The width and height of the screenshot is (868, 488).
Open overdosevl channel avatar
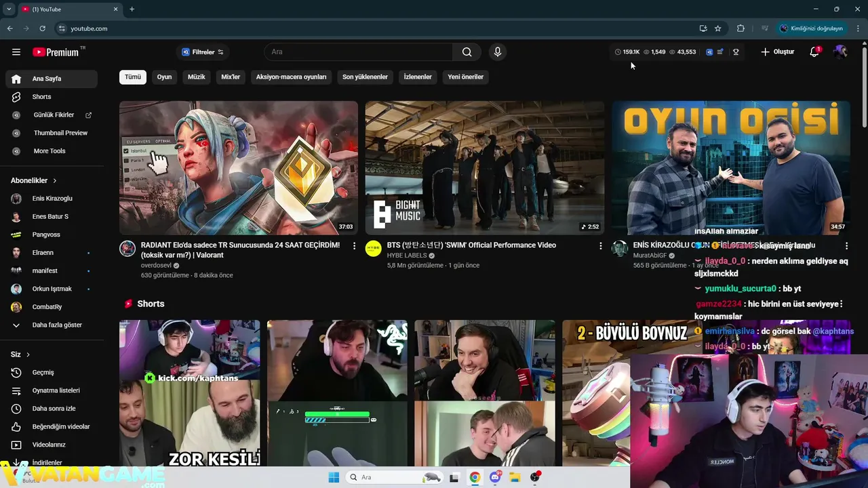click(x=127, y=248)
